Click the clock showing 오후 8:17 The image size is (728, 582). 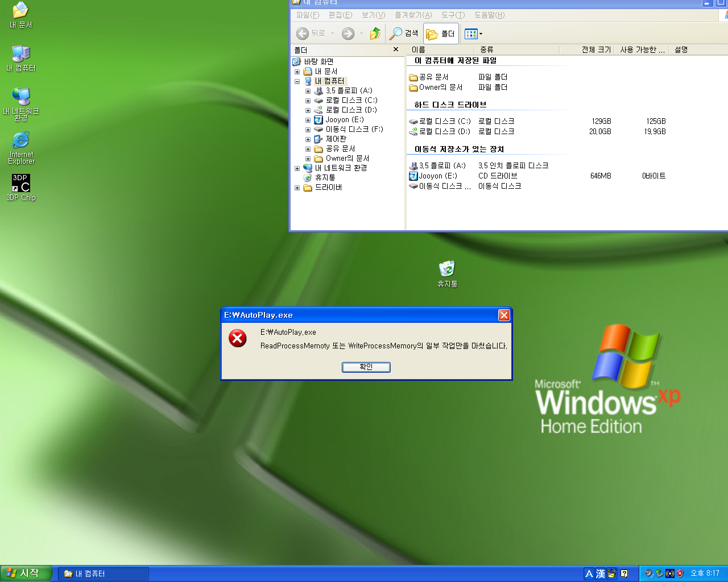pyautogui.click(x=705, y=574)
